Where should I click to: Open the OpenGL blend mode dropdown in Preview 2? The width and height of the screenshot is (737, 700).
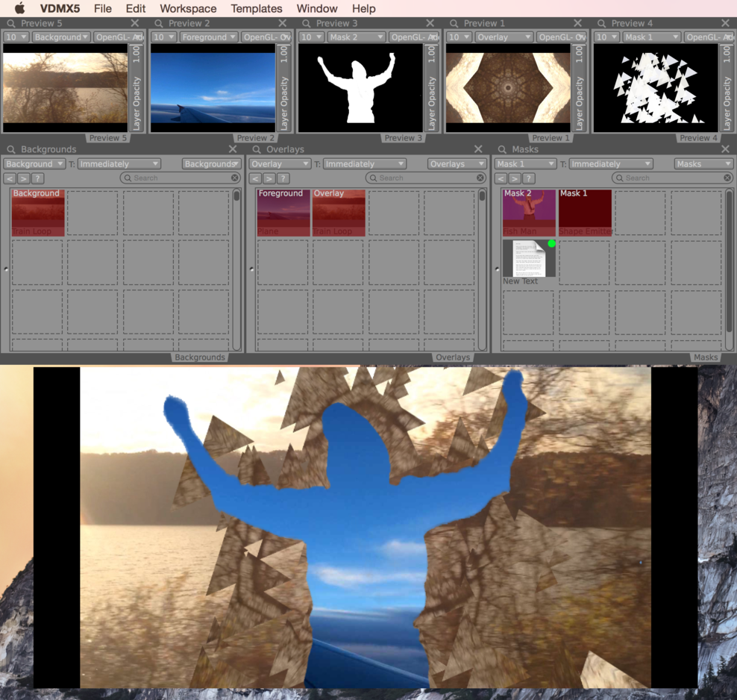pyautogui.click(x=266, y=37)
